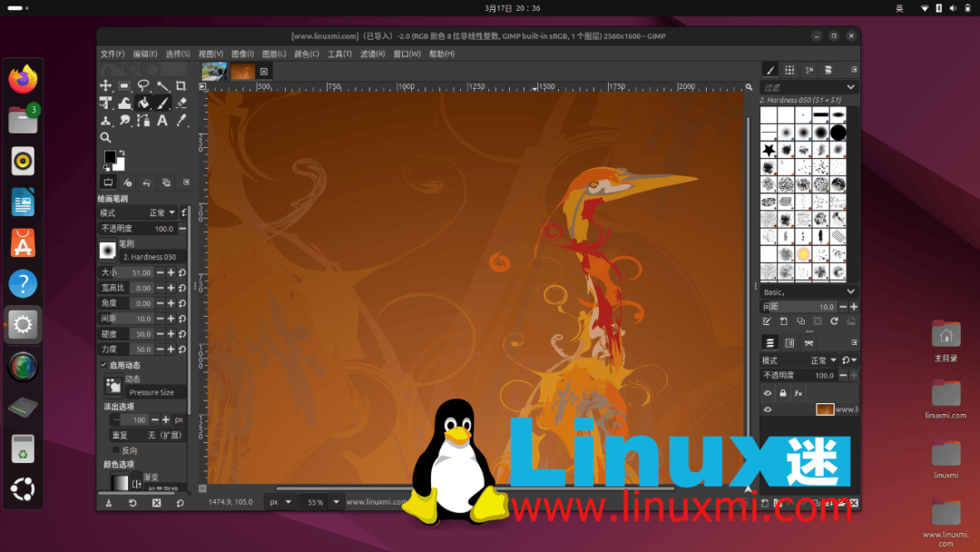Refresh the brushes list
Screen dimensions: 980x552
(833, 320)
